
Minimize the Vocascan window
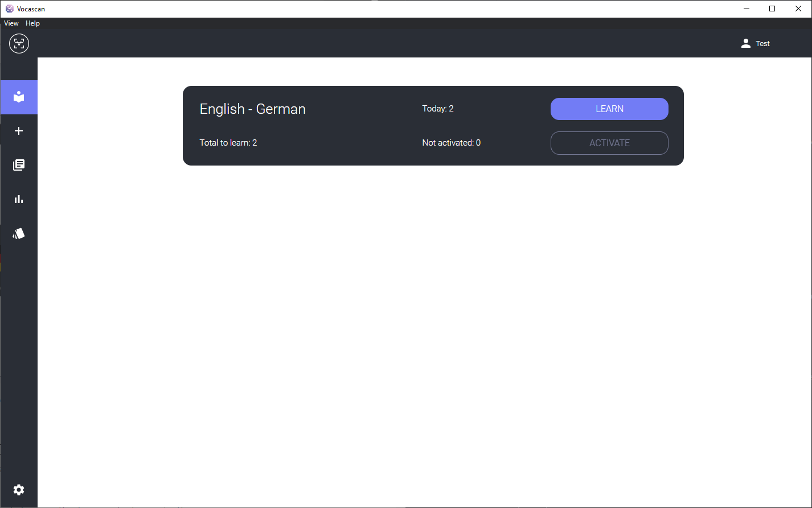coord(746,9)
